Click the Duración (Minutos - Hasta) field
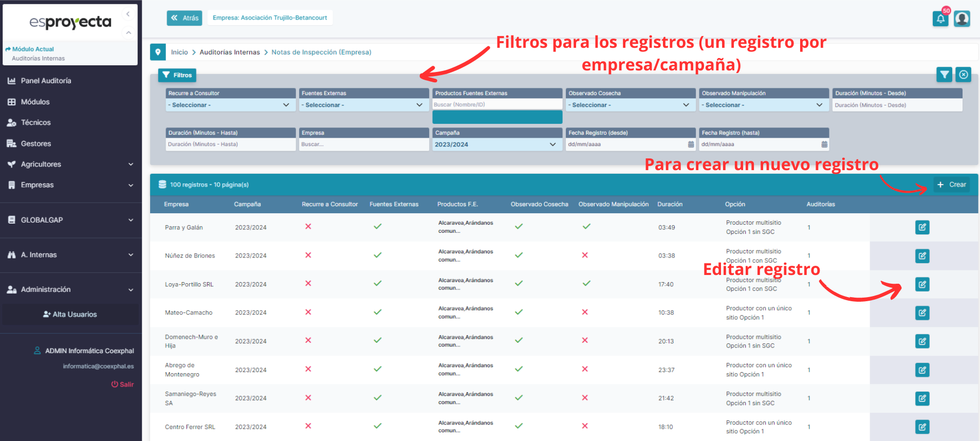 click(x=230, y=144)
